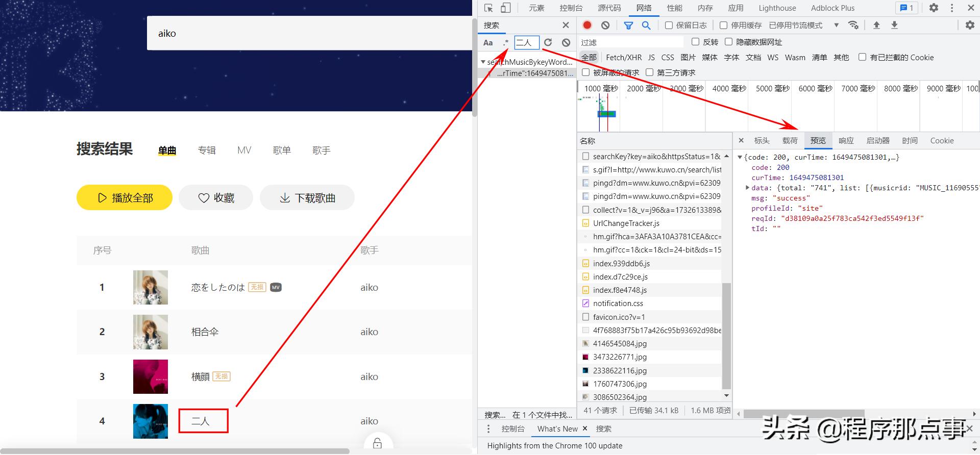Open DevTools three-dot more options menu
980x455 pixels.
coord(951,8)
